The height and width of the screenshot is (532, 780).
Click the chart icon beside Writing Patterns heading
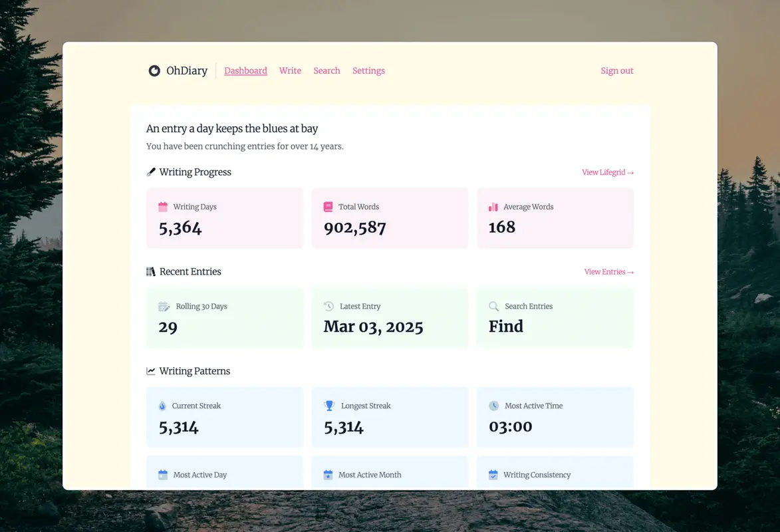151,370
